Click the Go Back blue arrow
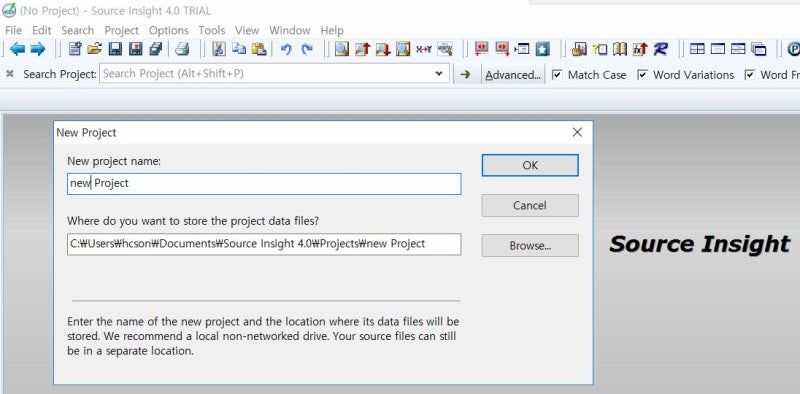This screenshot has height=394, width=800. [x=17, y=49]
